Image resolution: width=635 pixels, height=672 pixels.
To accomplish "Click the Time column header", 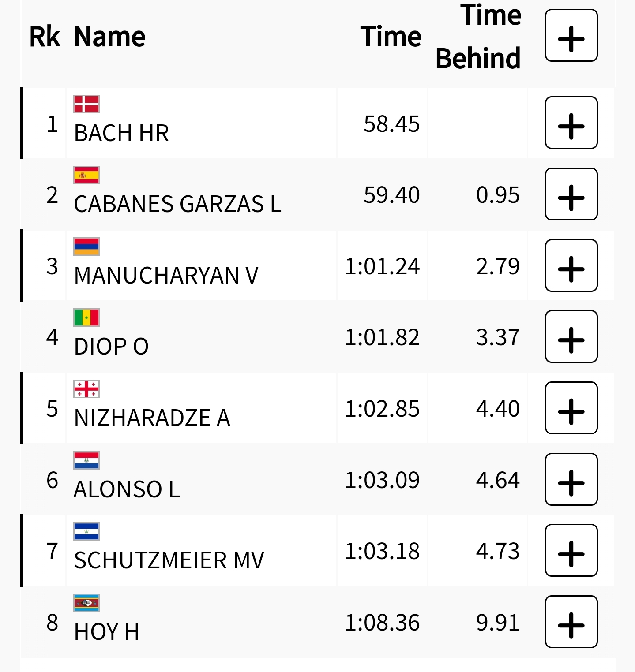I will 391,36.
